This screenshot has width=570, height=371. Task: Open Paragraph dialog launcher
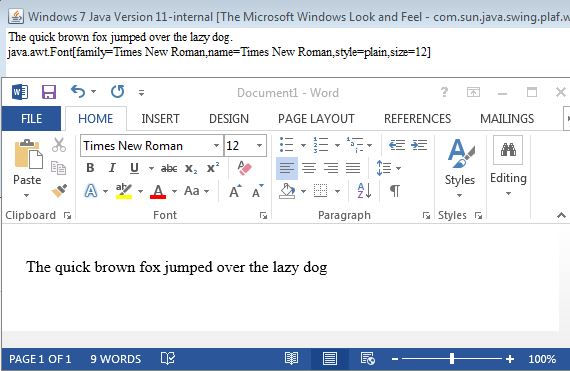coord(426,215)
